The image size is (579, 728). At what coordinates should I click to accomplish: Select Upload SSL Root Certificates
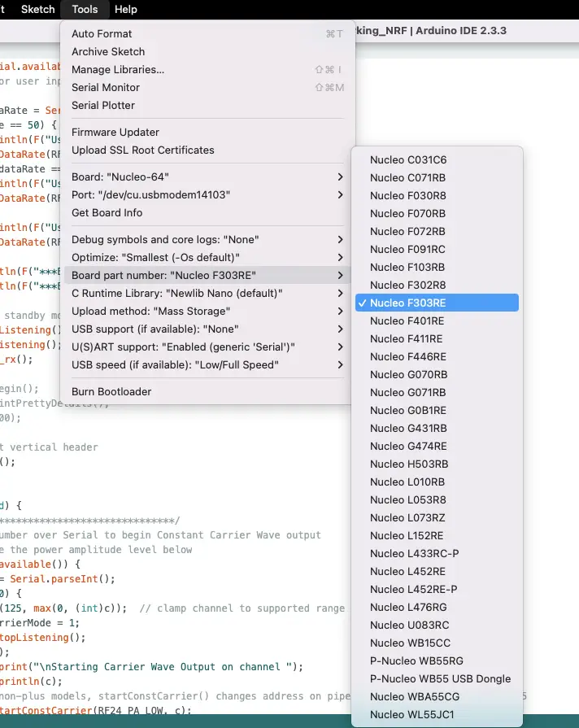coord(207,150)
